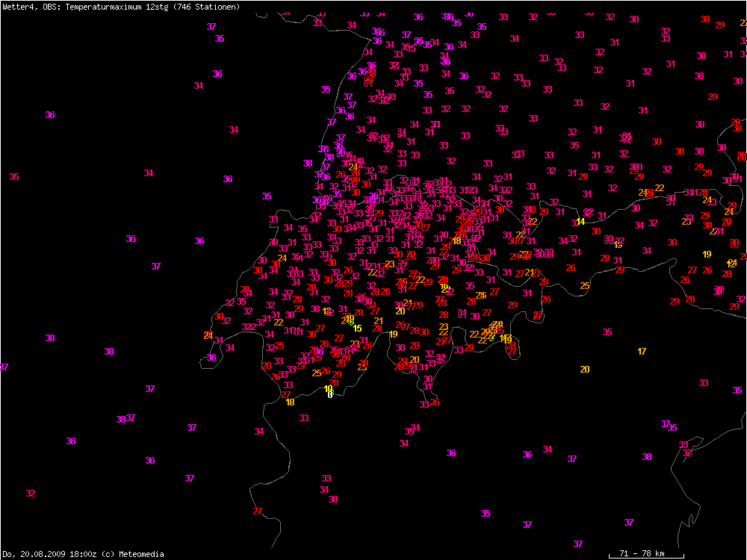Click the bright yellow "15" station value
The width and height of the screenshot is (747, 560).
357,328
